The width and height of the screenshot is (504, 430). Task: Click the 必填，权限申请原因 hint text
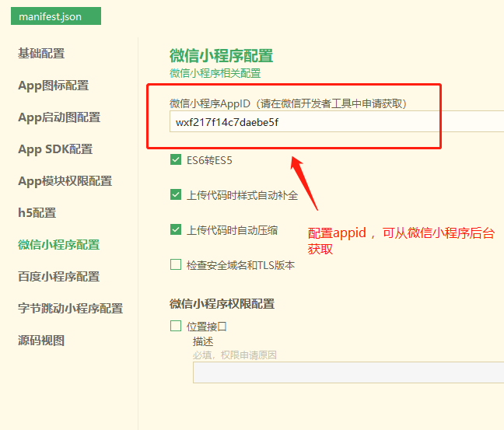[235, 355]
